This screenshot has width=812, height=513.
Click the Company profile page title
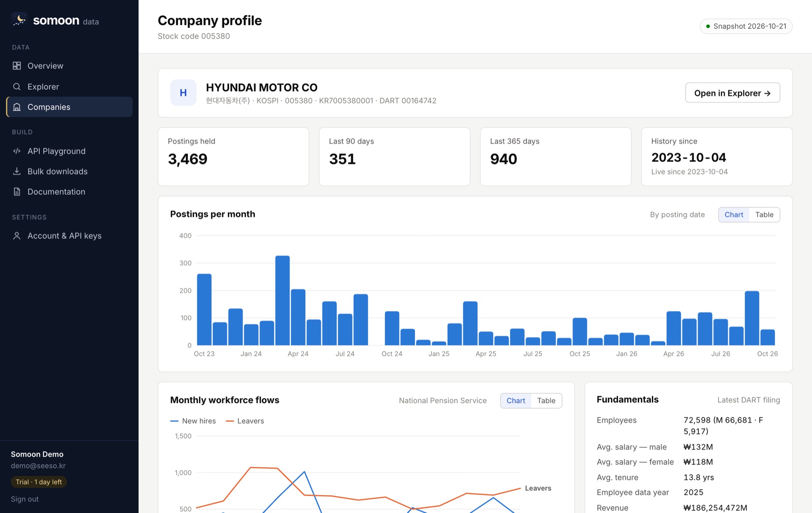pyautogui.click(x=210, y=20)
